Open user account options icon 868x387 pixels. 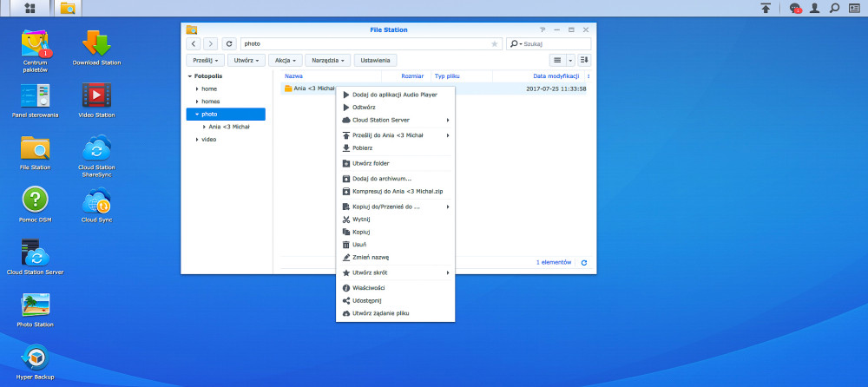pyautogui.click(x=814, y=8)
